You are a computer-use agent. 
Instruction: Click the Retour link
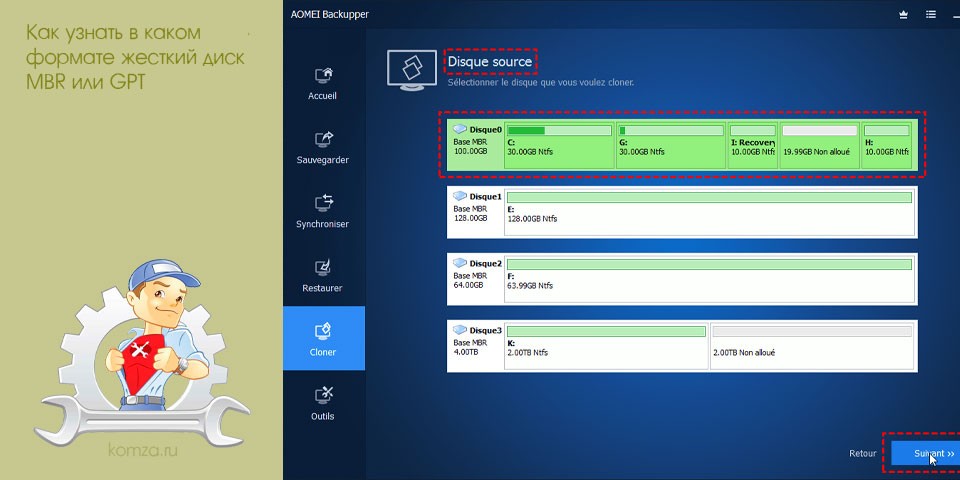click(x=863, y=454)
